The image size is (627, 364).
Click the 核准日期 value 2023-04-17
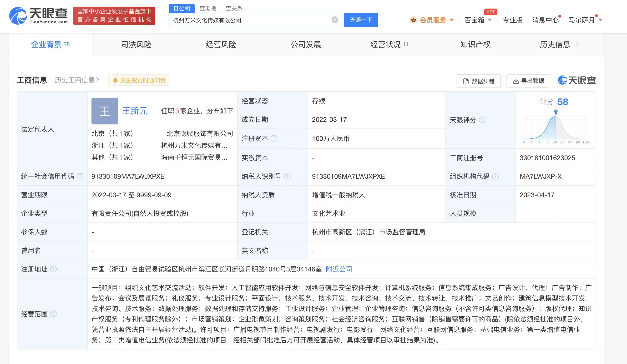pyautogui.click(x=537, y=195)
